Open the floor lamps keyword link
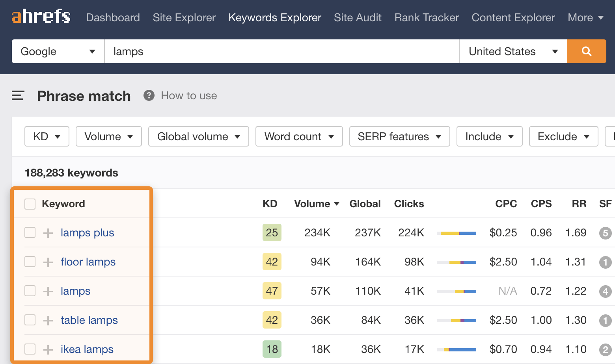This screenshot has height=364, width=615. click(x=88, y=262)
